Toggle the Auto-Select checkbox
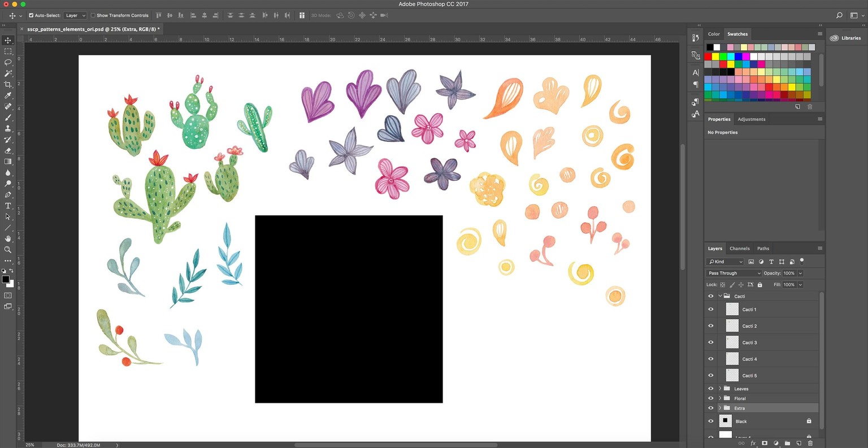 tap(31, 15)
